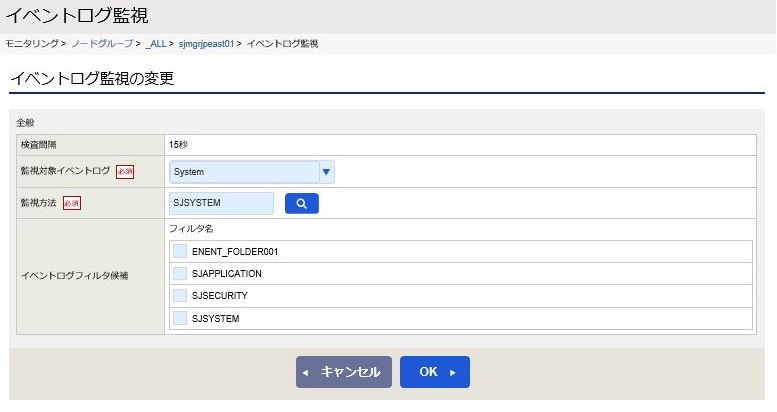Click the SJSYSTEM filter name in list

pos(216,318)
